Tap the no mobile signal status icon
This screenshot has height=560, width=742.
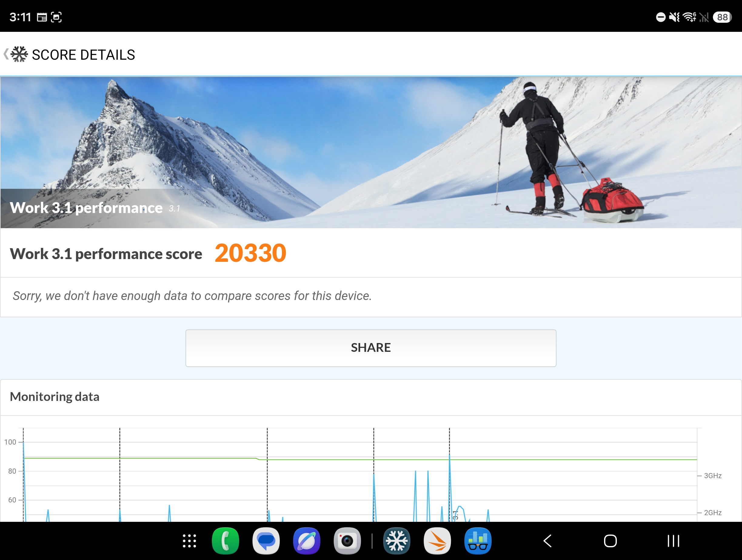pos(704,17)
